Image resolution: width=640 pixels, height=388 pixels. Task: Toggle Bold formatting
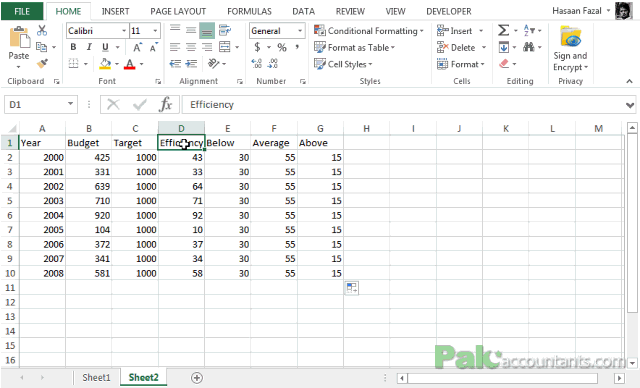click(73, 47)
